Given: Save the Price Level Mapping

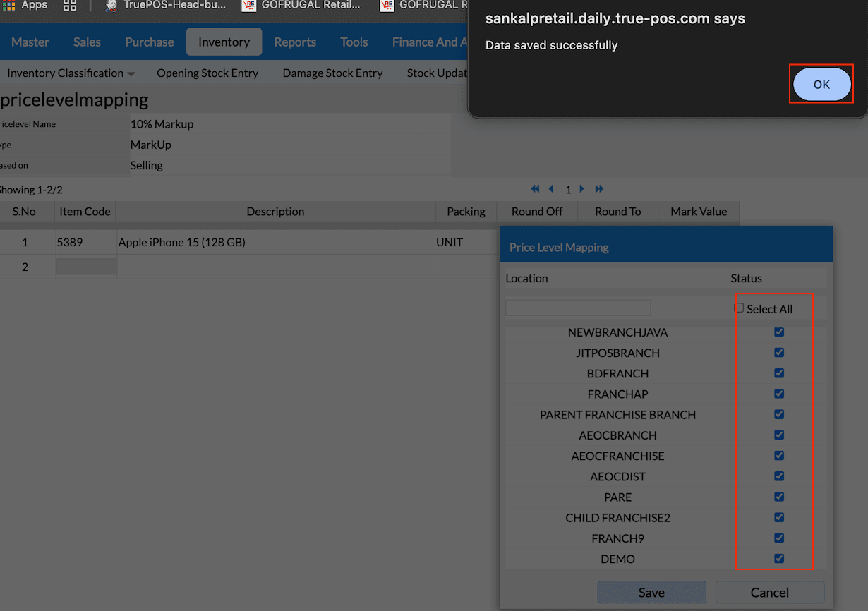Looking at the screenshot, I should tap(651, 593).
